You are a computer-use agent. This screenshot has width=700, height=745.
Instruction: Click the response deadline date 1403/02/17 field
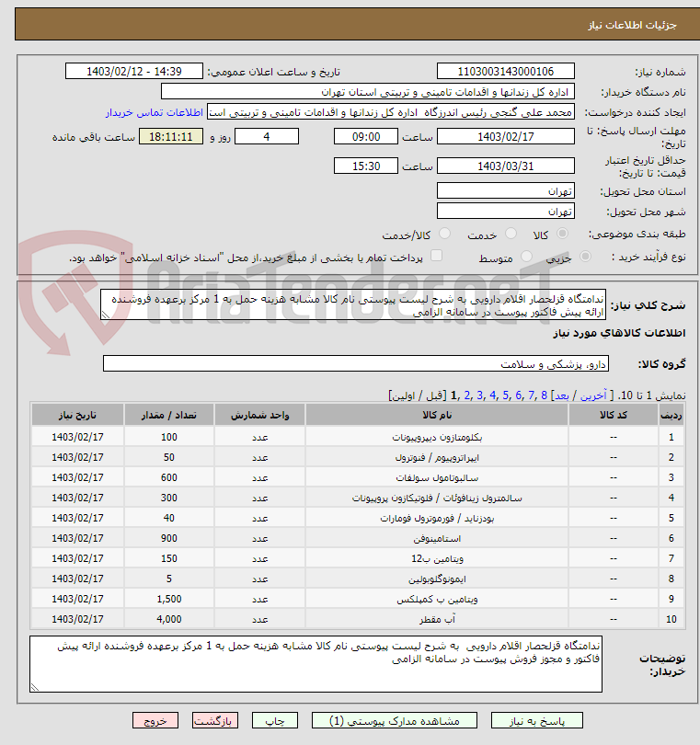[x=506, y=137]
